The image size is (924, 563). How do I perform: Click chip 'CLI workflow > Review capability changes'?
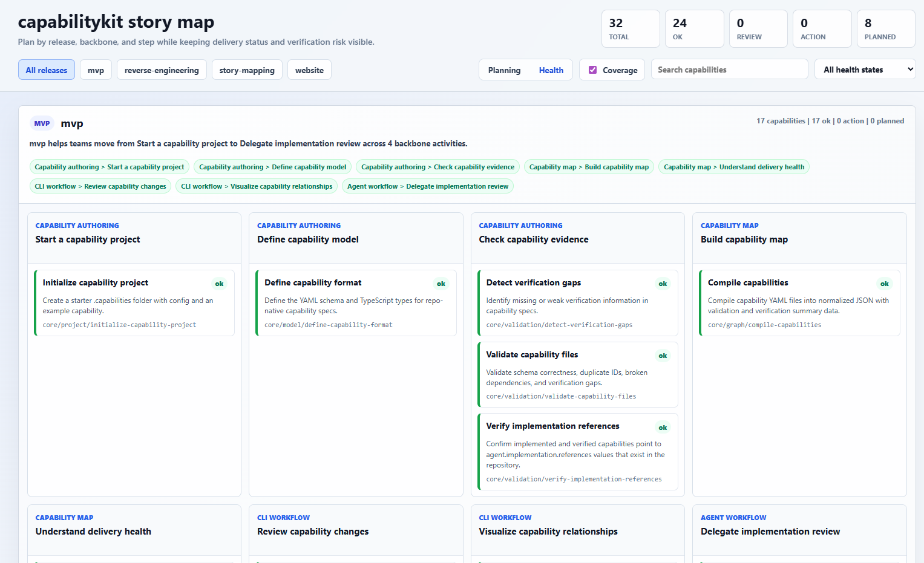tap(100, 186)
